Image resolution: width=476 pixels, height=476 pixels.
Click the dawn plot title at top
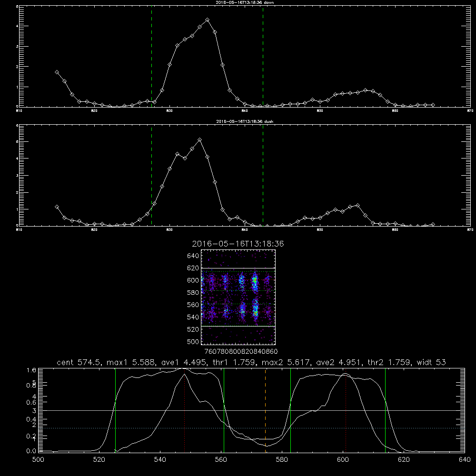[245, 2]
